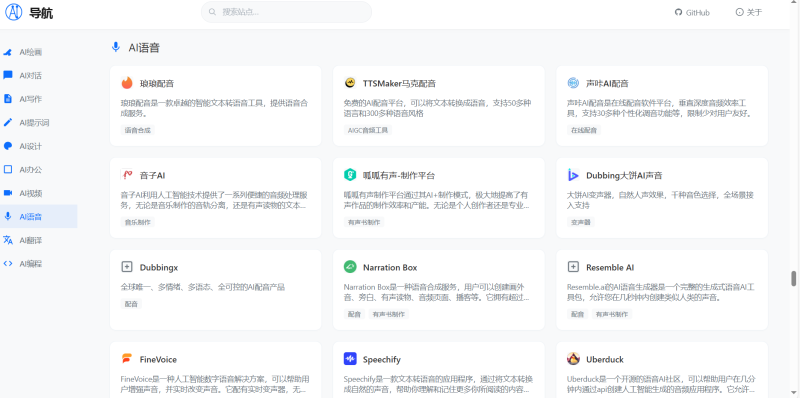
Task: Focus the 搜索站点 search field
Action: point(286,12)
